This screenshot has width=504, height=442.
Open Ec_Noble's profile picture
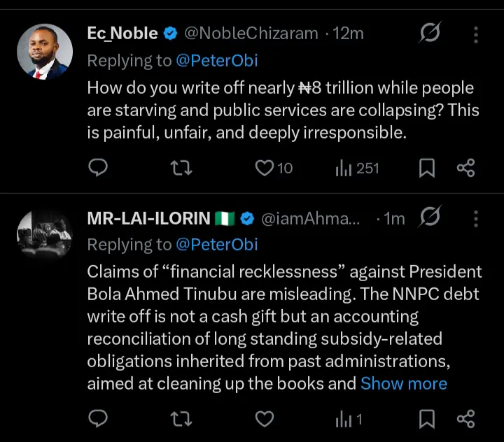tap(45, 52)
